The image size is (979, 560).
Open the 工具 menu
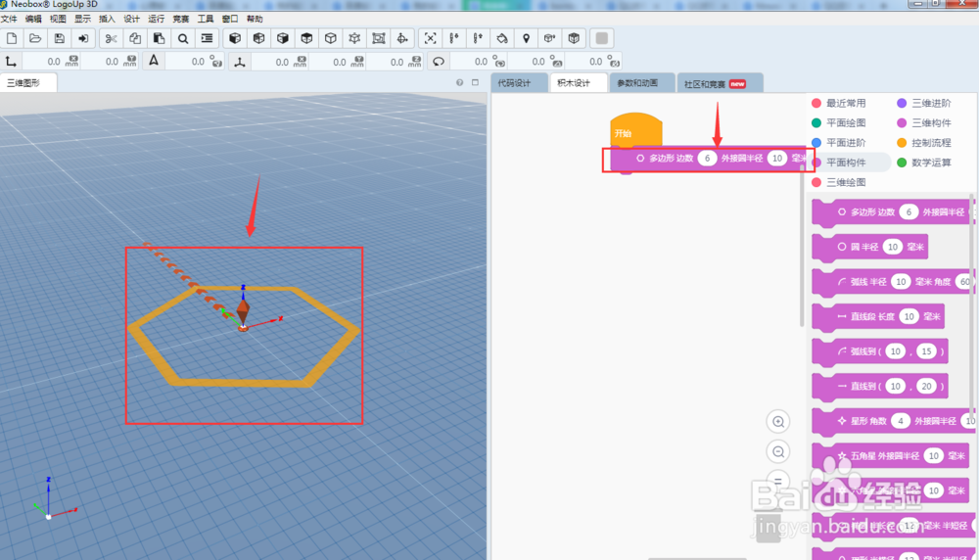[206, 19]
